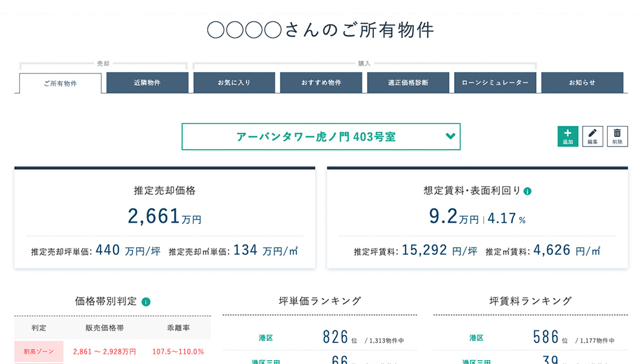Click the 編集 pencil icon
Viewport: 642px width, 364px height.
point(592,136)
